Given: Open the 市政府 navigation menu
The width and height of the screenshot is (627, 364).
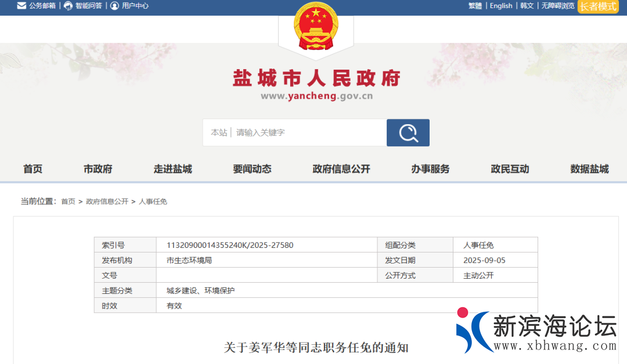Looking at the screenshot, I should (x=98, y=169).
